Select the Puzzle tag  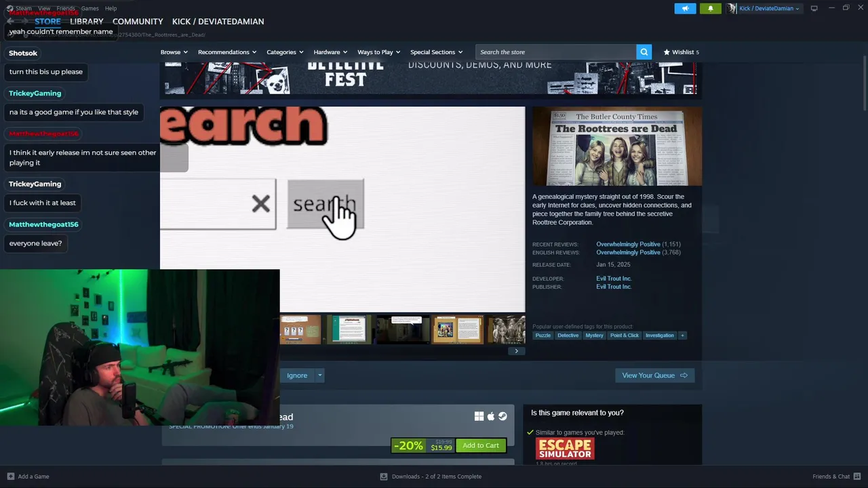(543, 335)
